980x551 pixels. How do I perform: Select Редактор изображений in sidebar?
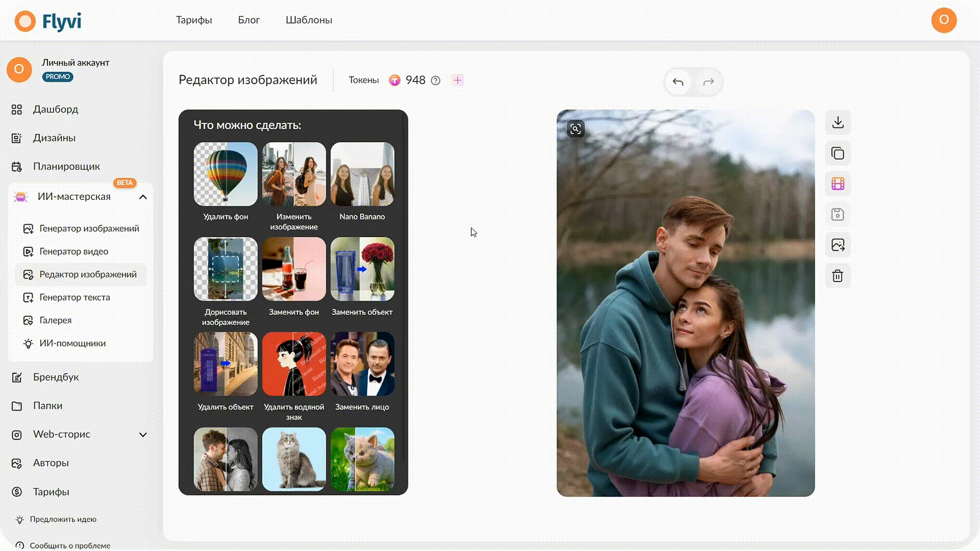(80, 274)
